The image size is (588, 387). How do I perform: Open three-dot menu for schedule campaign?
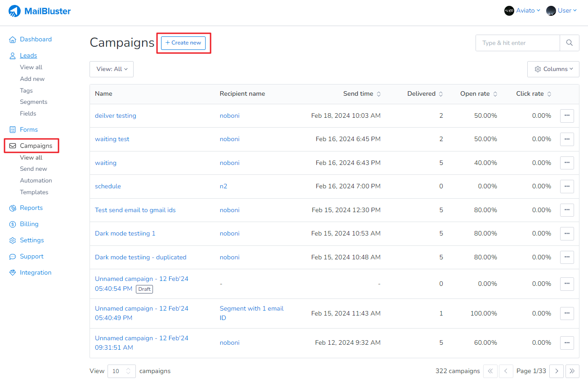pyautogui.click(x=566, y=186)
